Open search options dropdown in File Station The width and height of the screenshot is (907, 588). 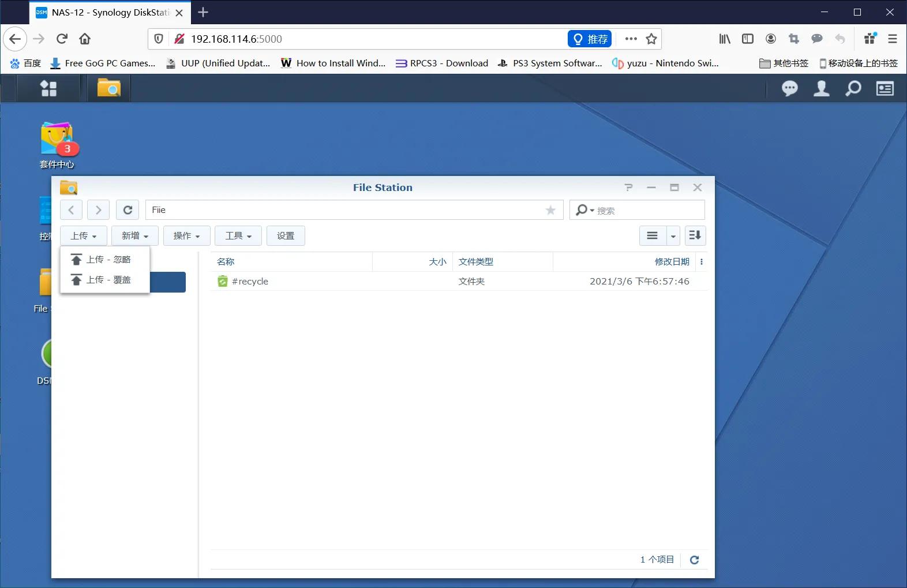584,210
